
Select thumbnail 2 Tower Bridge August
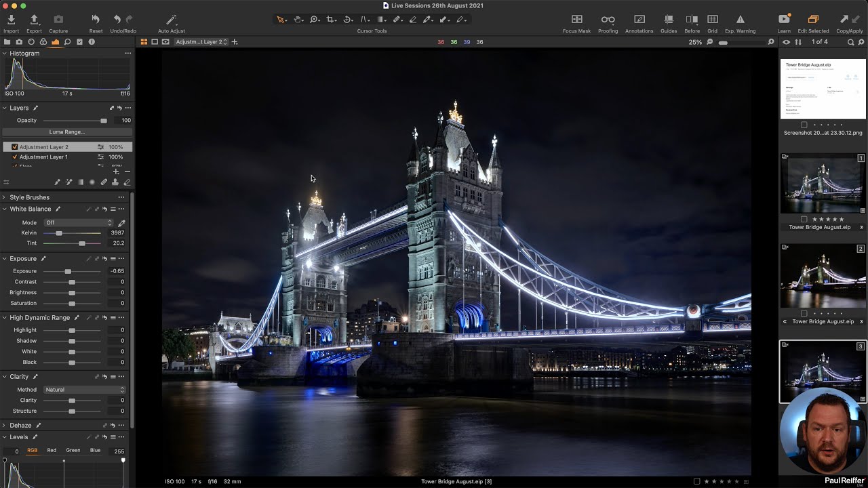click(x=823, y=276)
